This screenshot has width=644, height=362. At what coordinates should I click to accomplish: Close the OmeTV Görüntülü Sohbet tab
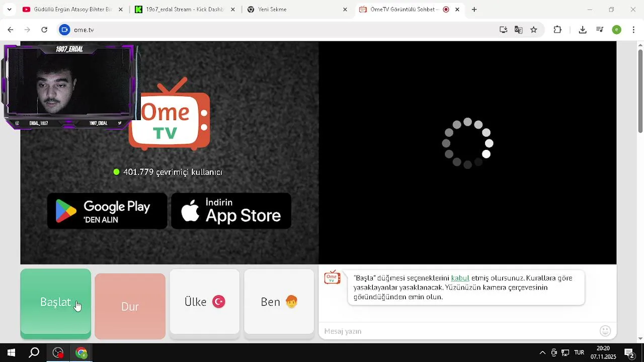[457, 10]
